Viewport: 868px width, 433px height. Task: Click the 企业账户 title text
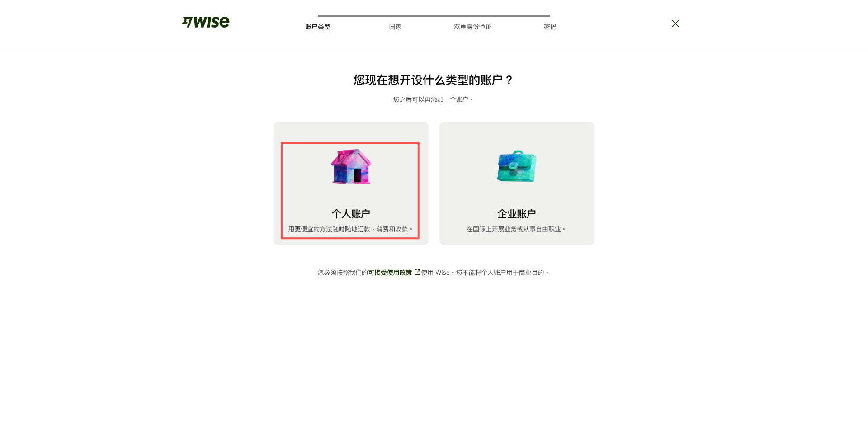(516, 213)
